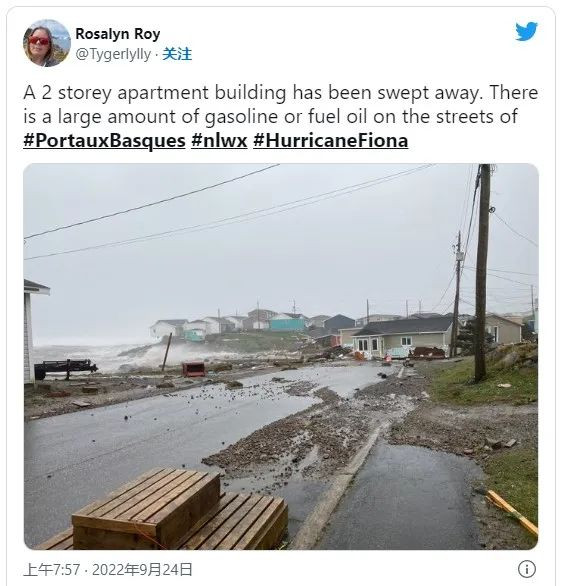Screen dimensions: 561x586
Task: Click the yellow board on the grass
Action: [512, 513]
